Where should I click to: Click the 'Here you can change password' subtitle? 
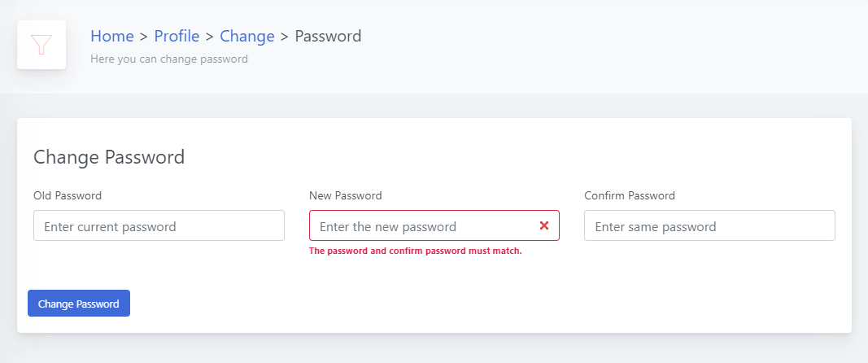pyautogui.click(x=169, y=59)
